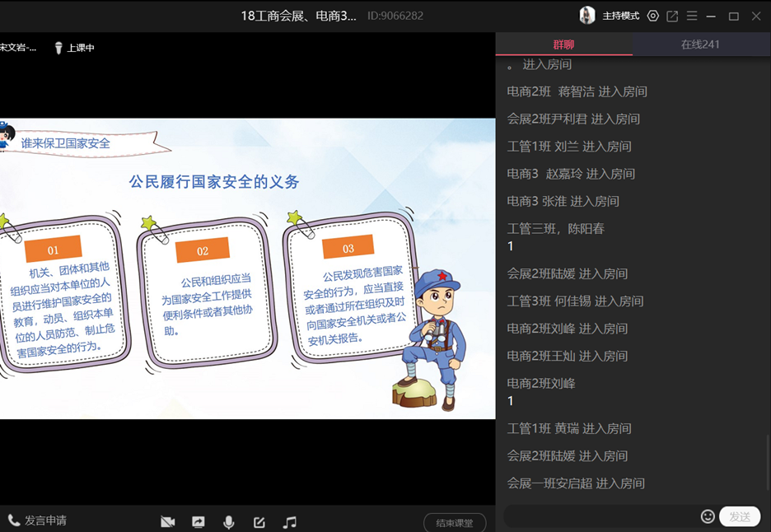Click the host profile avatar
The image size is (771, 532).
tap(587, 16)
